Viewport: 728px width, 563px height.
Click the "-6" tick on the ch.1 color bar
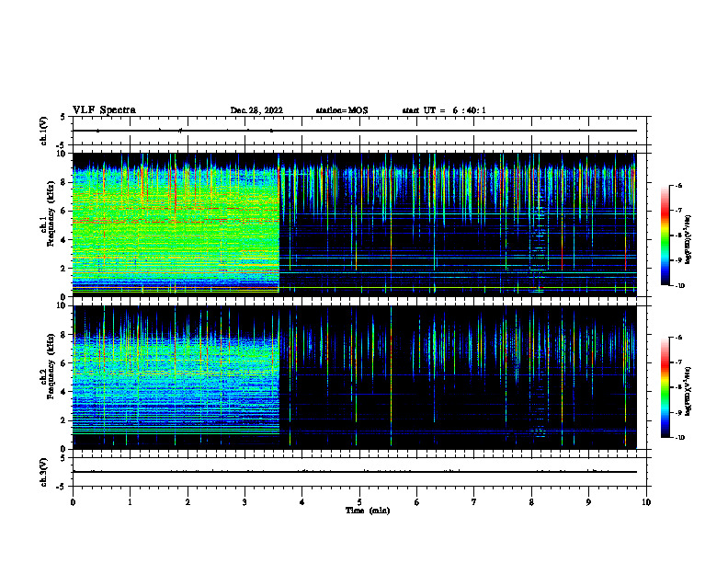click(x=678, y=186)
